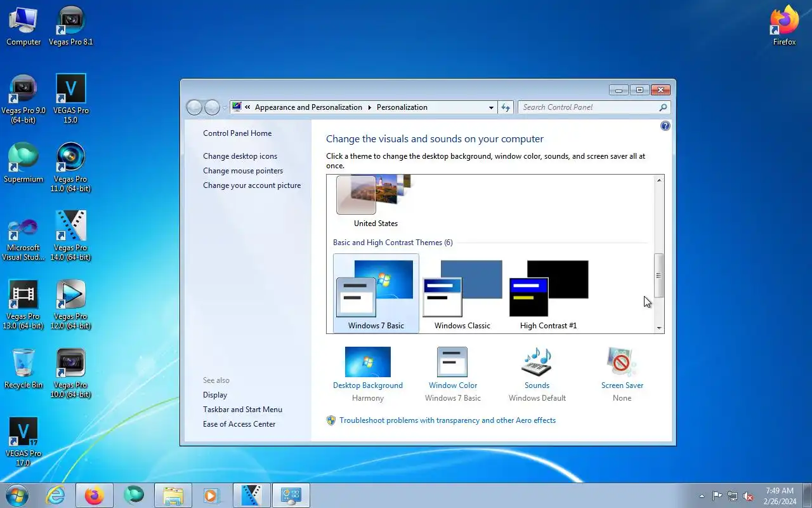Open Ease of Access Center link
Viewport: 812px width, 508px height.
[239, 424]
